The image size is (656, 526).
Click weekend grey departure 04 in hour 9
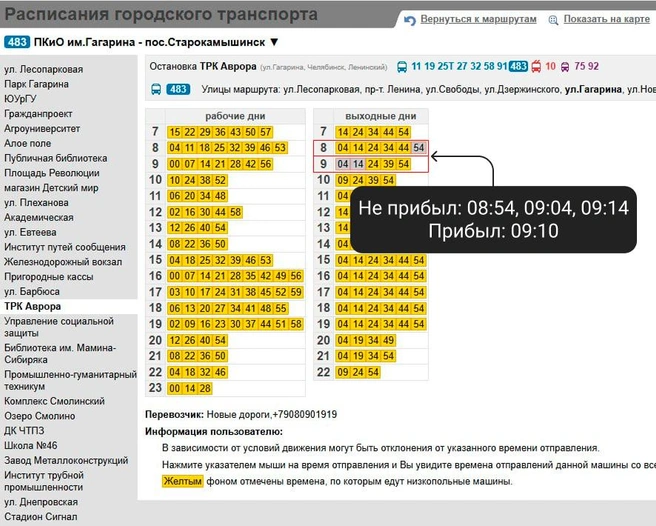343,164
